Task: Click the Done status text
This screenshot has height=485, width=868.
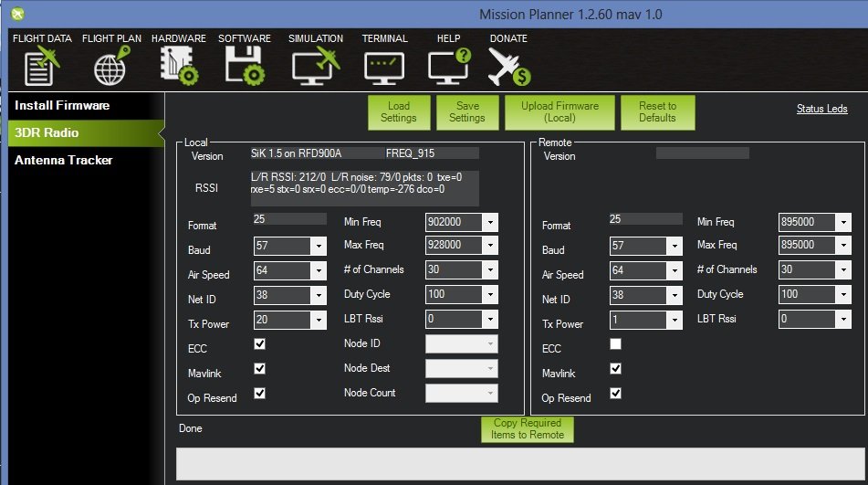Action: [x=191, y=428]
